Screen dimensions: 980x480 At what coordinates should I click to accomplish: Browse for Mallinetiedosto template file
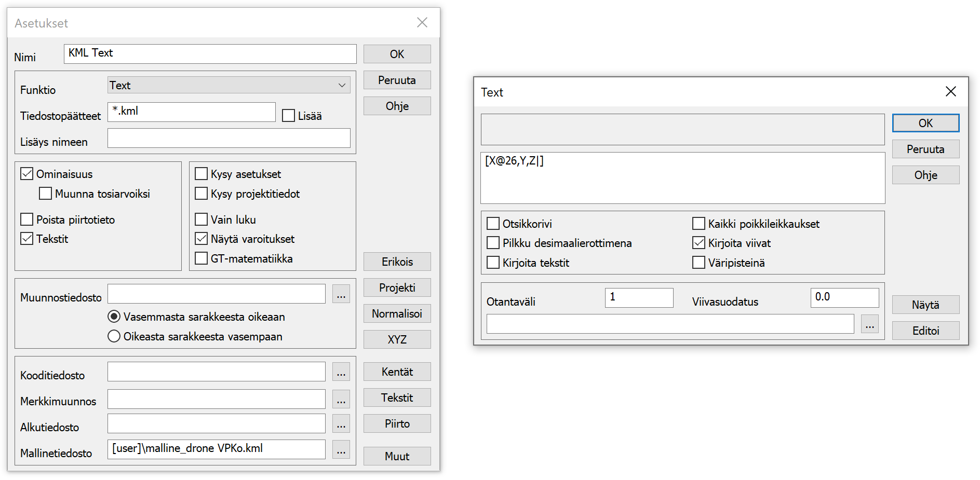(341, 450)
